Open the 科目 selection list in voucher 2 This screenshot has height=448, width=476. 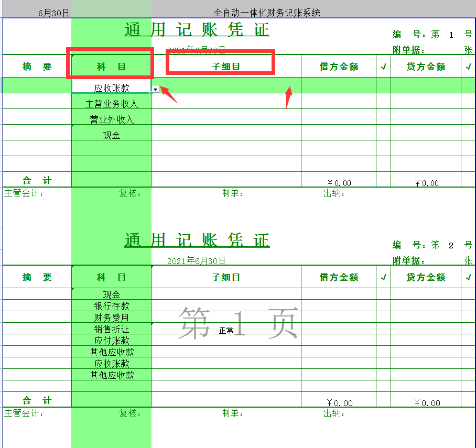tap(111, 277)
